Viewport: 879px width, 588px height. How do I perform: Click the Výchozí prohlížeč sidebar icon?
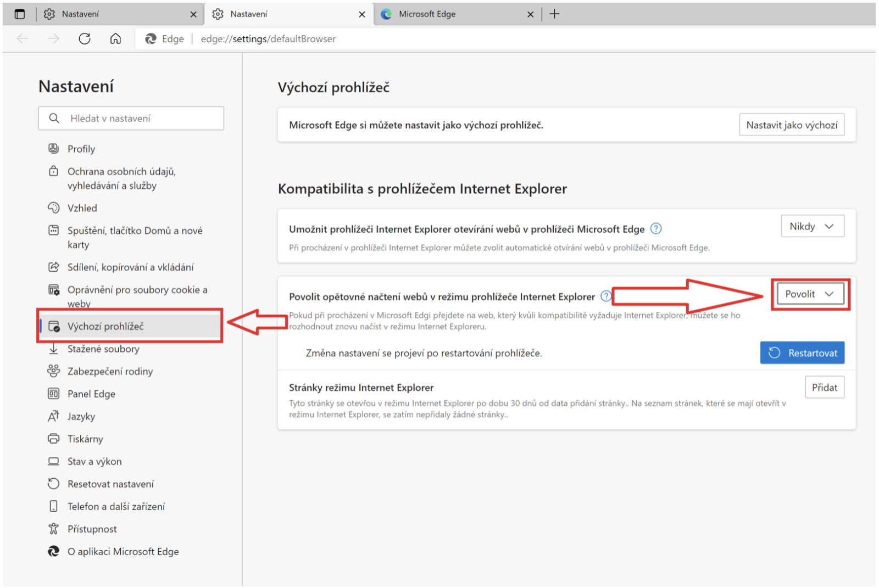click(x=54, y=326)
